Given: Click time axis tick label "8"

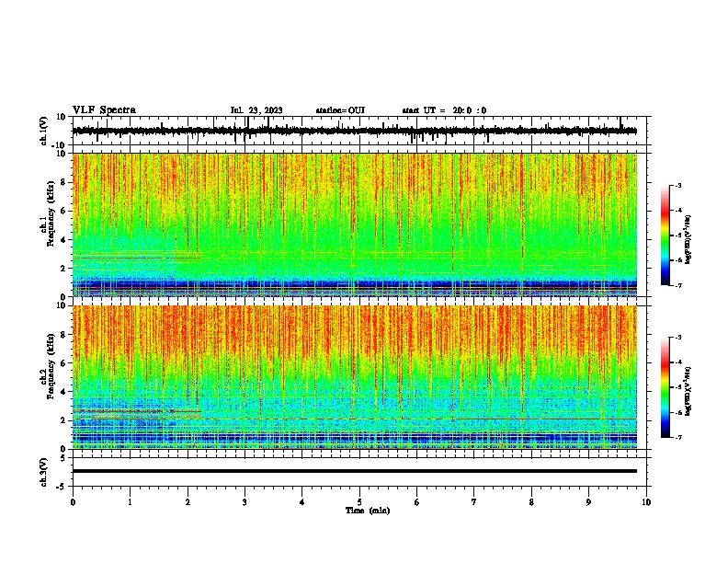Looking at the screenshot, I should (x=531, y=502).
